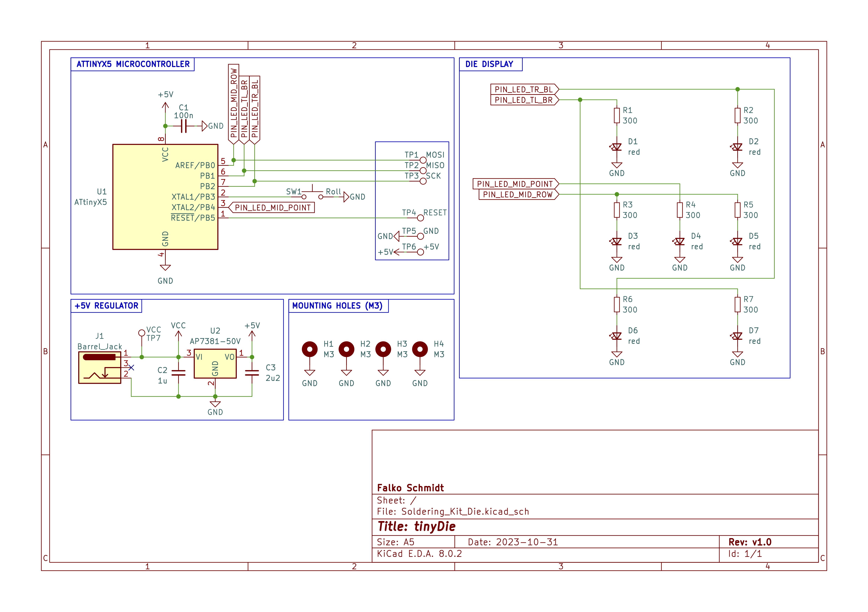868x612 pixels.
Task: Click the MOUNTING HOLES (M3) heading text
Action: (x=337, y=306)
